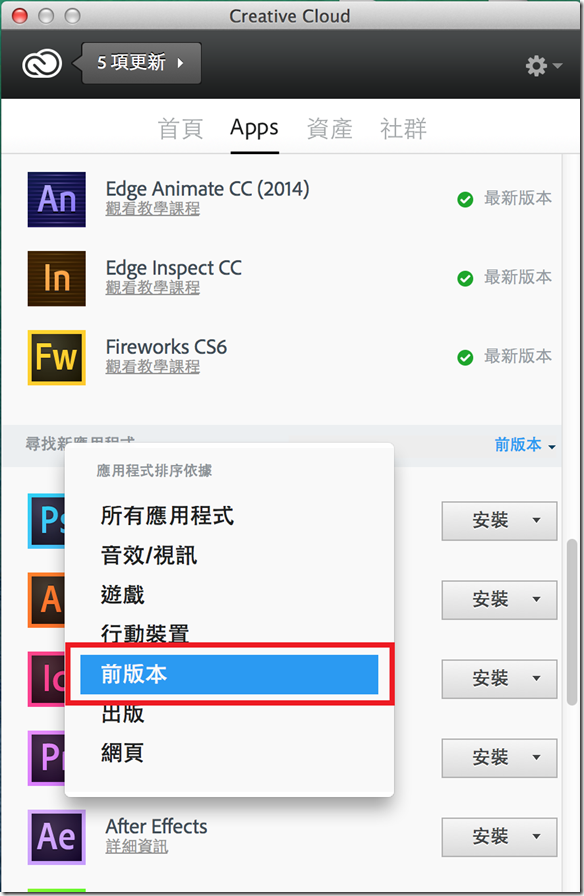Image resolution: width=584 pixels, height=896 pixels.
Task: Click the After Effects app icon
Action: (x=57, y=837)
